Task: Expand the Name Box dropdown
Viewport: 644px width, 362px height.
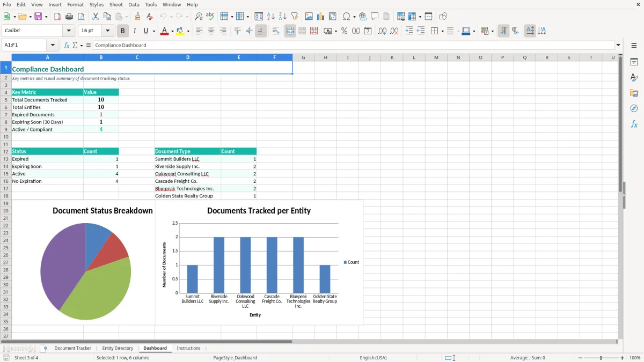Action: (x=53, y=45)
